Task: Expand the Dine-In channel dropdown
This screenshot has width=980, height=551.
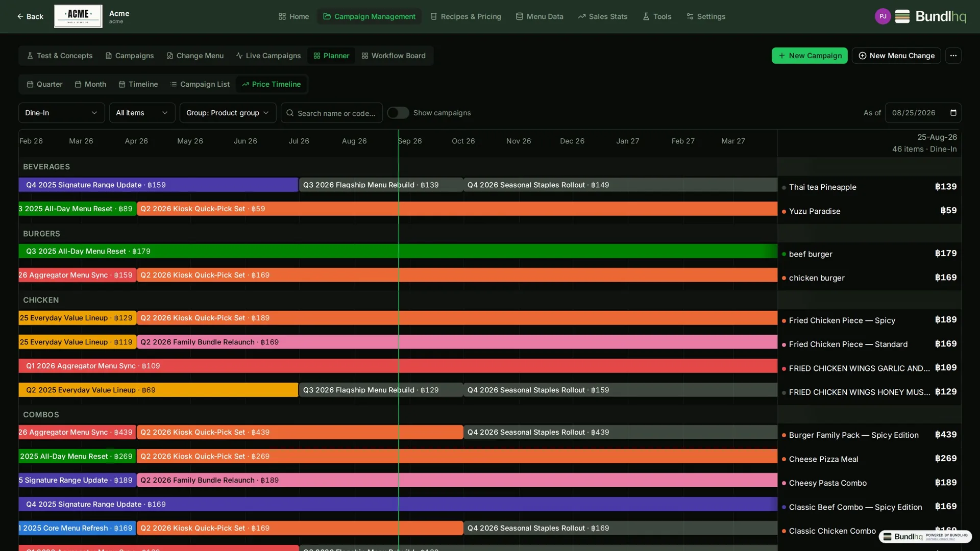Action: pyautogui.click(x=61, y=113)
